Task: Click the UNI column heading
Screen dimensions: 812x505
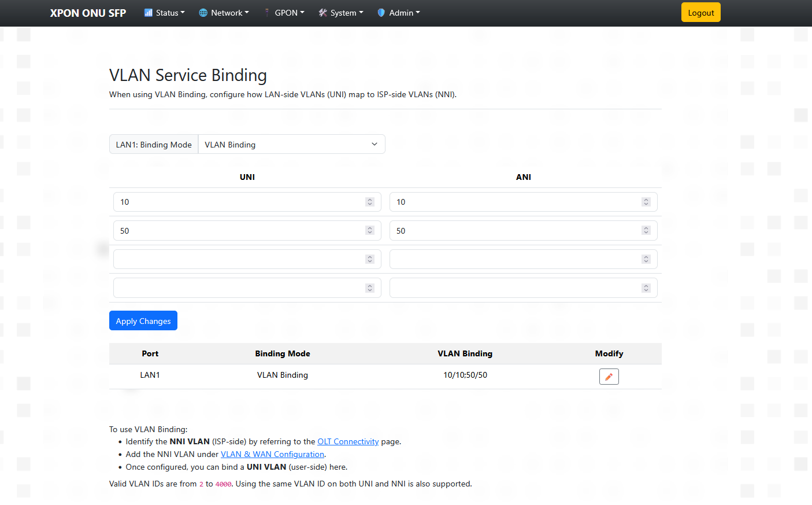Action: click(x=247, y=177)
